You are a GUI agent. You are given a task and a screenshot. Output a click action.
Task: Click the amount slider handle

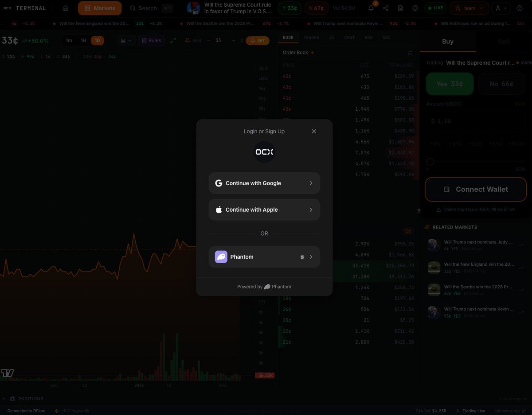tap(430, 162)
